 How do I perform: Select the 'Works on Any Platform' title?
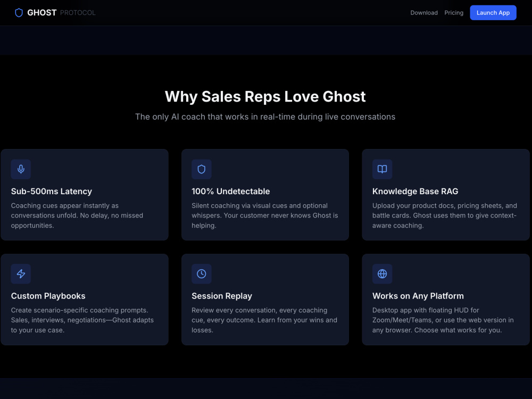coord(418,296)
